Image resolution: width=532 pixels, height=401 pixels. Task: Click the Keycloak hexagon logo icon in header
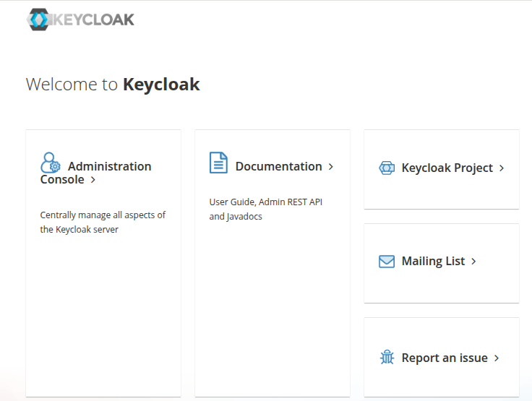pos(39,19)
